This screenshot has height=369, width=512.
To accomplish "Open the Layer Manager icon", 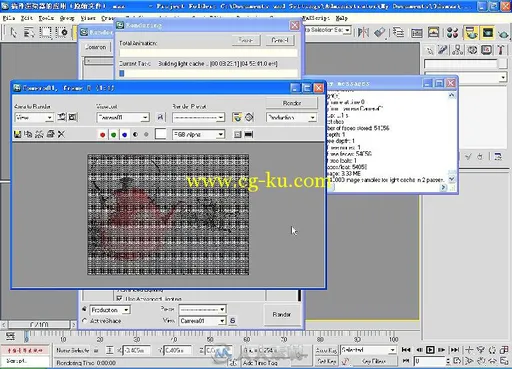I will click(398, 32).
